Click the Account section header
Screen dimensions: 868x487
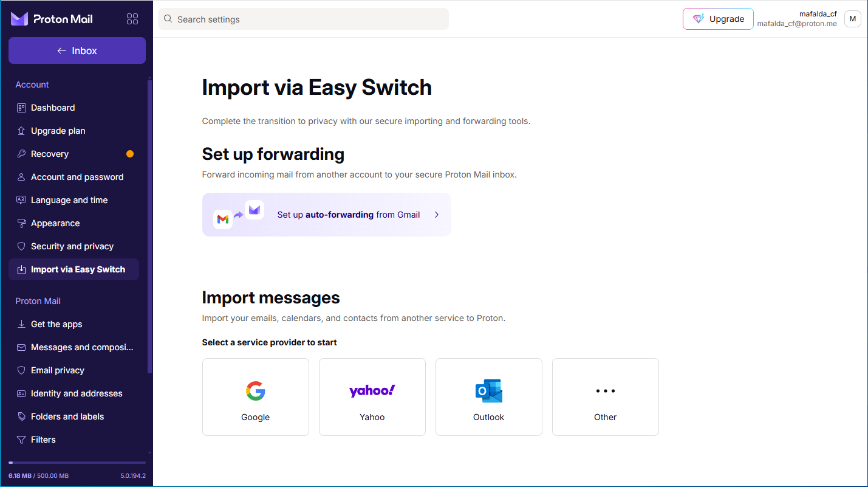pyautogui.click(x=32, y=85)
